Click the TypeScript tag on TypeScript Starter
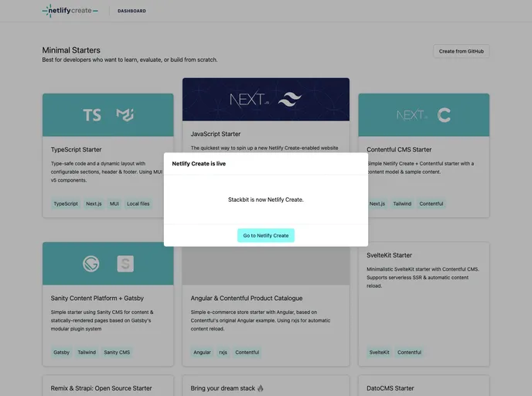The width and height of the screenshot is (532, 396). coord(66,203)
